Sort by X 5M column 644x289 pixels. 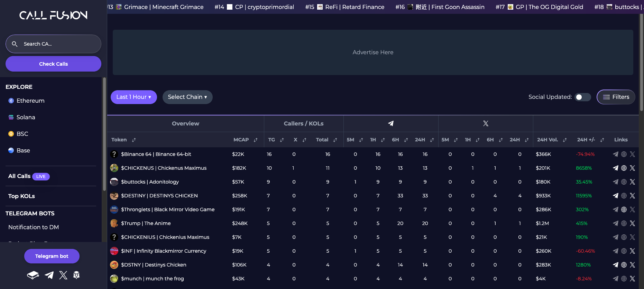(456, 140)
